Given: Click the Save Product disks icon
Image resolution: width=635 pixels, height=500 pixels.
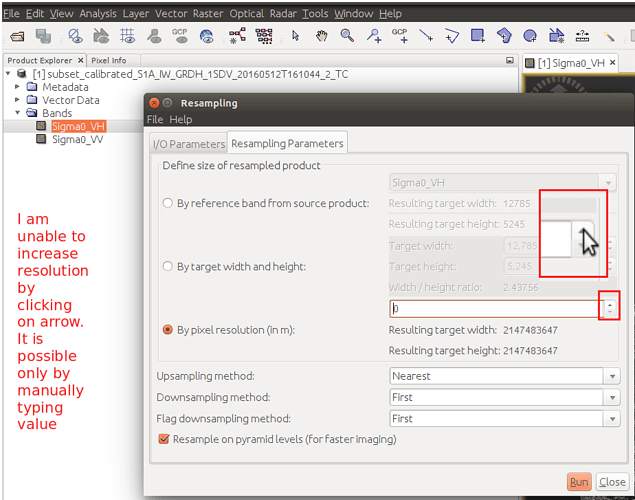Looking at the screenshot, I should point(43,36).
